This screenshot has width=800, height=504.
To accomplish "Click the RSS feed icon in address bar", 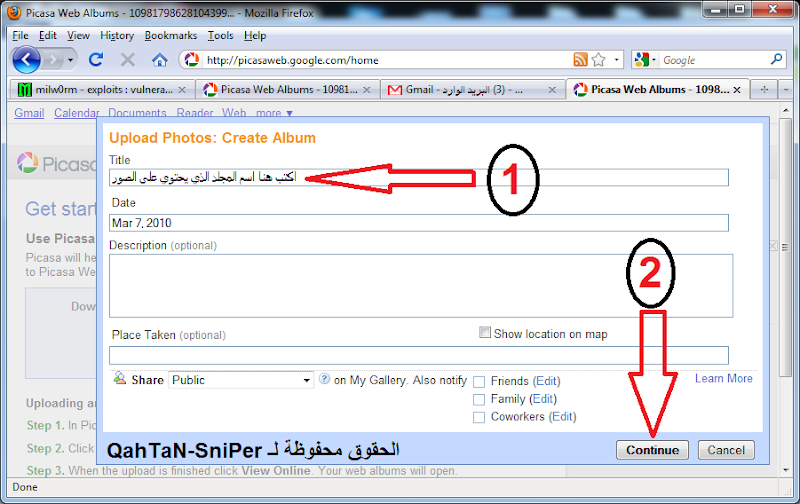I will pos(581,60).
